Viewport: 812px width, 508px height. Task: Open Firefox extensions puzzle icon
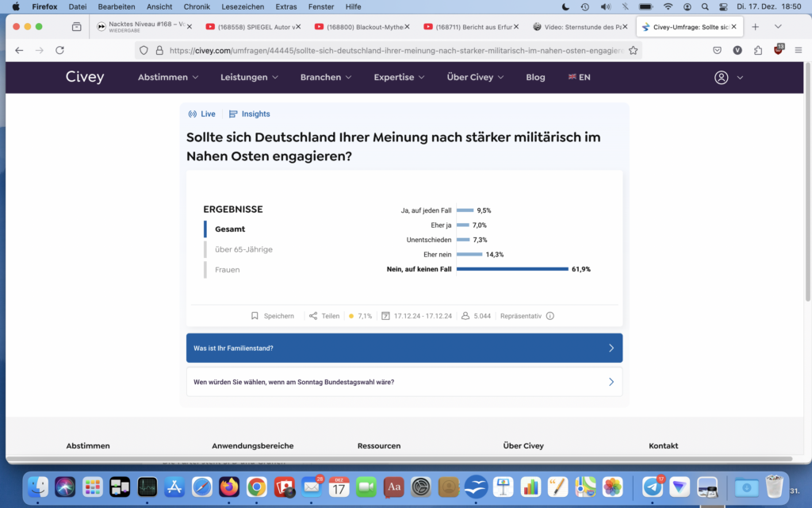[x=758, y=50]
